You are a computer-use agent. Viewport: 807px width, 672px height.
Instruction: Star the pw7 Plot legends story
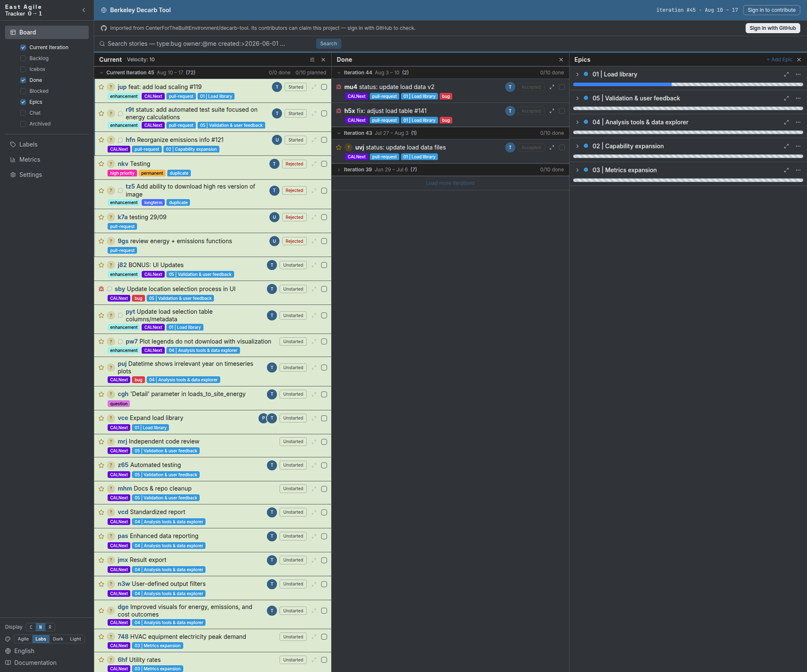pyautogui.click(x=101, y=341)
